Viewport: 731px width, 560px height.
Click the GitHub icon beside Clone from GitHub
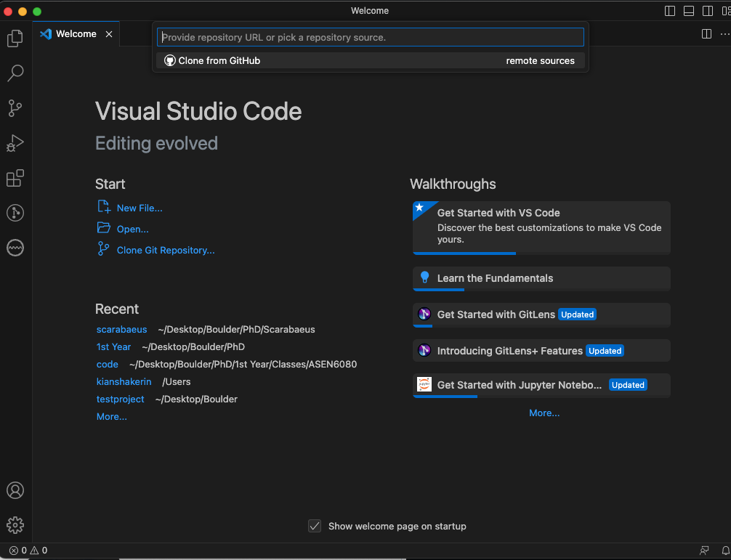tap(170, 60)
